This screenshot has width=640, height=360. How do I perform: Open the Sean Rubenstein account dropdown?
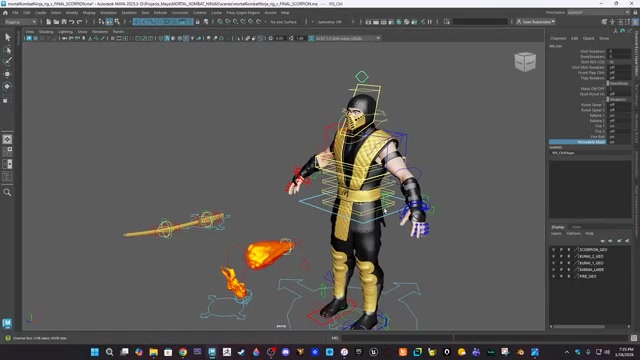536,22
